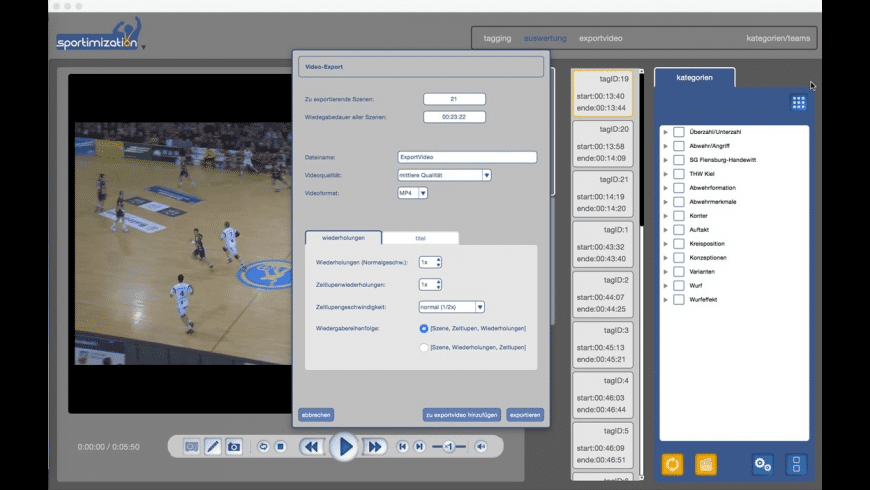Open the tagging menu item
Viewport: 870px width, 490px height.
(497, 38)
